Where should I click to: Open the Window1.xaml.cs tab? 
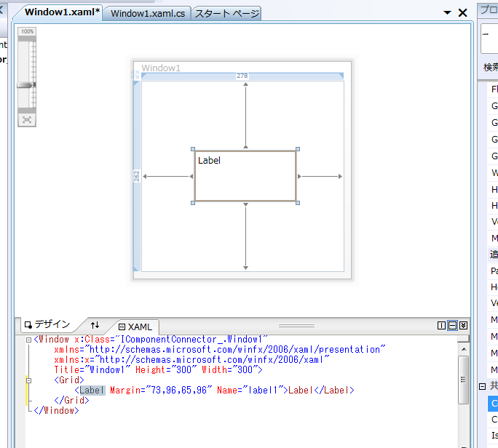(x=148, y=13)
